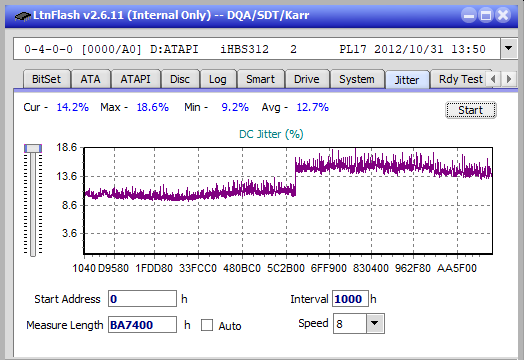Select the Speed combo box value 8
Image resolution: width=524 pixels, height=360 pixels.
click(350, 324)
